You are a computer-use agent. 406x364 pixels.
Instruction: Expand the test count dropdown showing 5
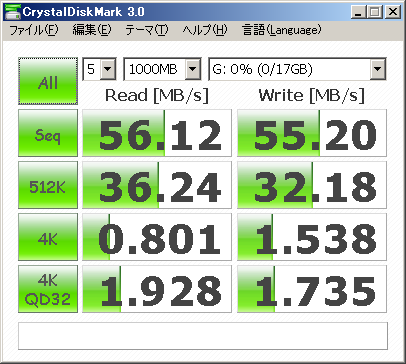point(108,69)
